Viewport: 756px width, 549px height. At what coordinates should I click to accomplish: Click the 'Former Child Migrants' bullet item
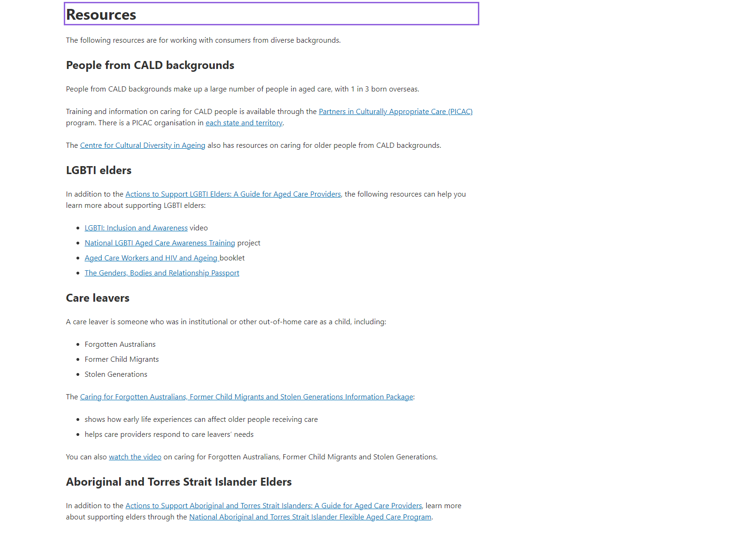121,359
